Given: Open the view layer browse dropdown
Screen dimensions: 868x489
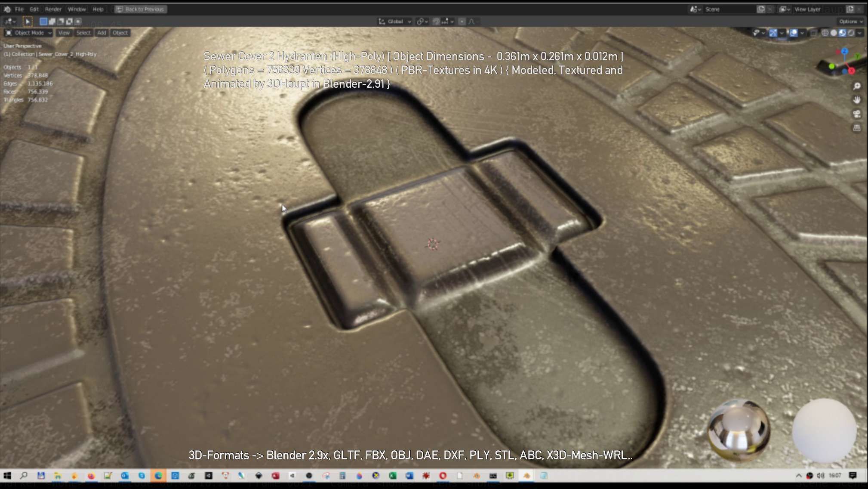Looking at the screenshot, I should click(785, 9).
